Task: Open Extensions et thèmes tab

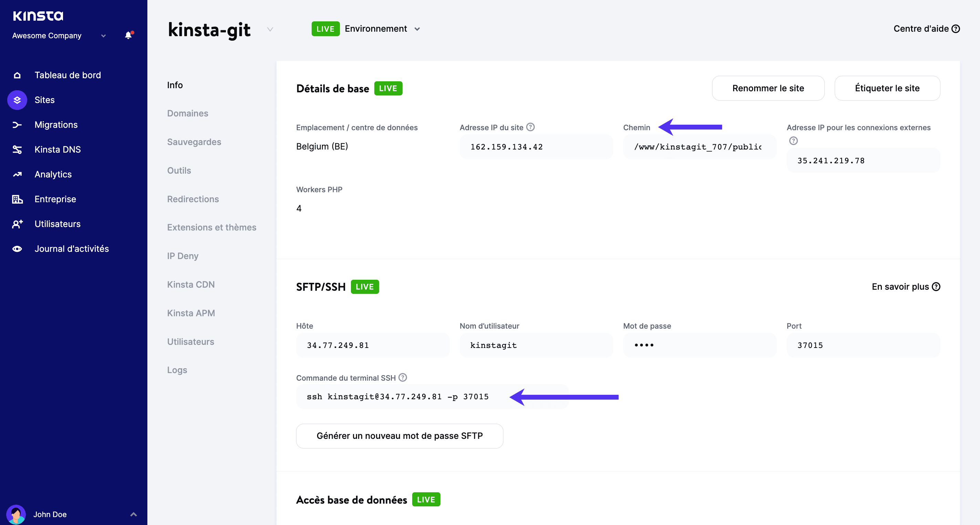Action: tap(211, 227)
